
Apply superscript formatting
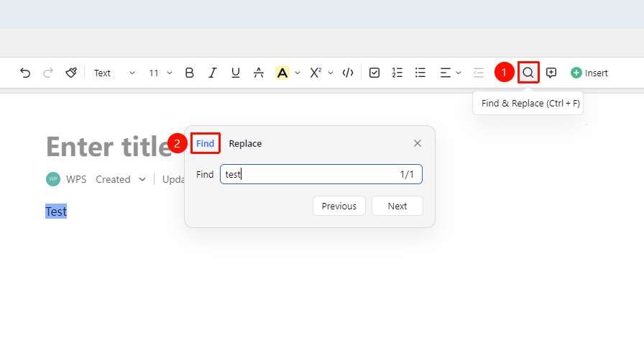click(x=316, y=73)
